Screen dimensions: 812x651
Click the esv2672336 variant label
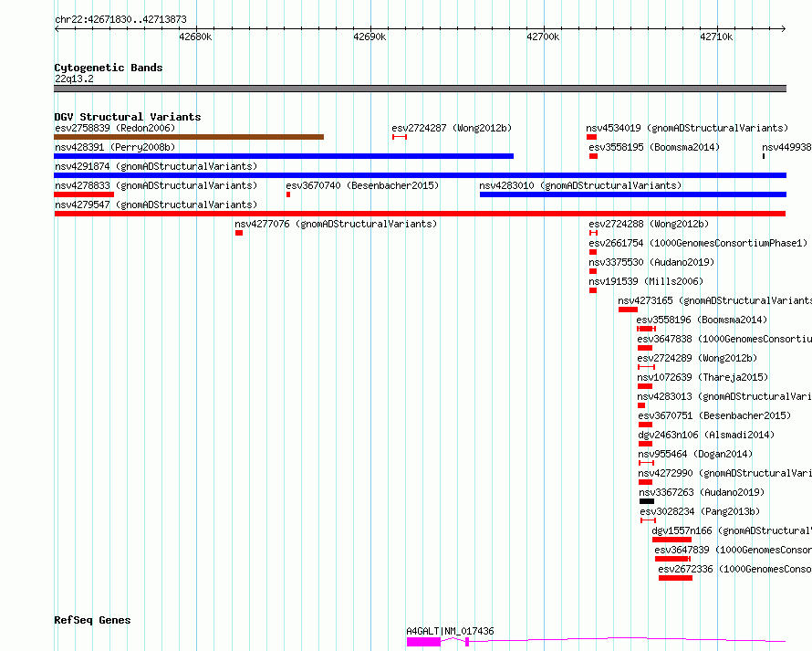(x=734, y=569)
